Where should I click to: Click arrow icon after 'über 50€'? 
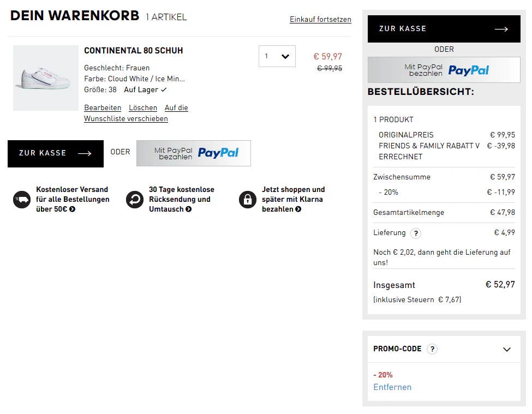(x=72, y=209)
